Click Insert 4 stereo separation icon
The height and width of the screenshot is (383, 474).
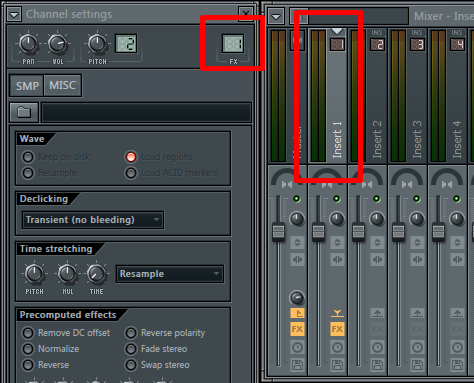pyautogui.click(x=457, y=259)
